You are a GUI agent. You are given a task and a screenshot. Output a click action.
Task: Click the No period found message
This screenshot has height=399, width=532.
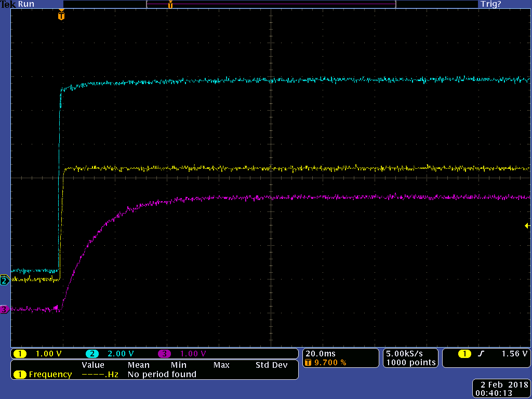click(x=162, y=374)
